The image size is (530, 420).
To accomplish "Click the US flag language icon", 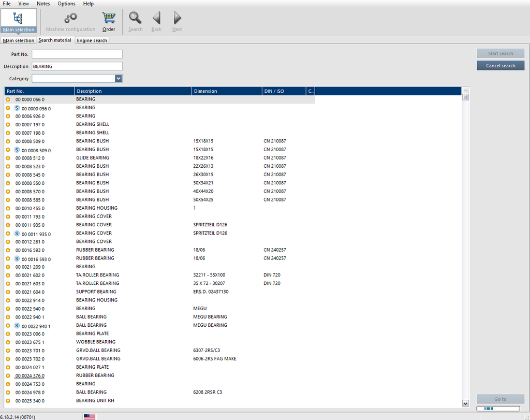I will [90, 416].
